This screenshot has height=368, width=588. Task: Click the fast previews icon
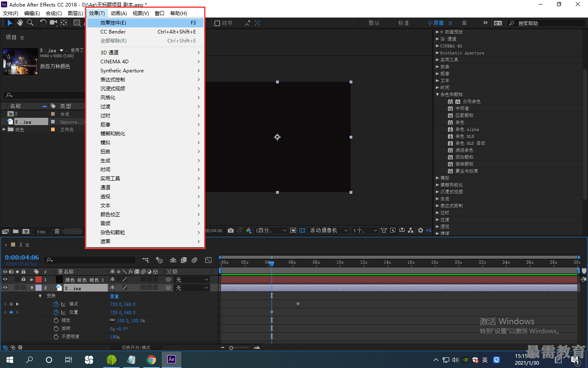(x=393, y=231)
